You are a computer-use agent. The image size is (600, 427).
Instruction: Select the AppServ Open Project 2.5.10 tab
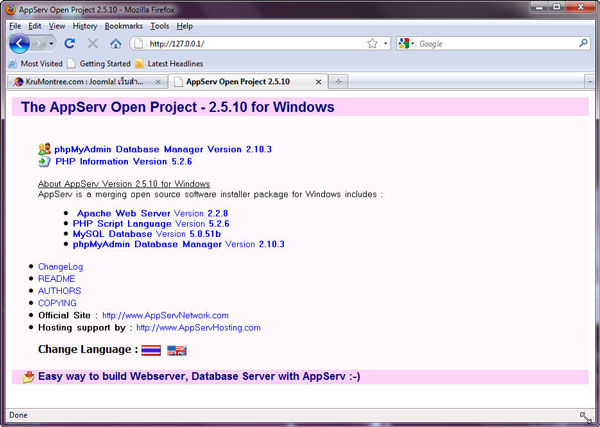click(238, 81)
